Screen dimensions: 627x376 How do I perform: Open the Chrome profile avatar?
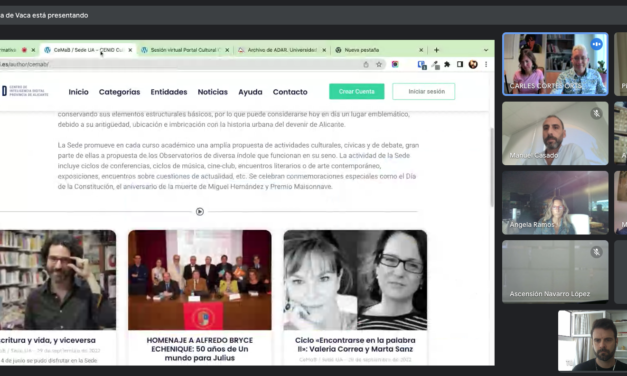click(473, 64)
